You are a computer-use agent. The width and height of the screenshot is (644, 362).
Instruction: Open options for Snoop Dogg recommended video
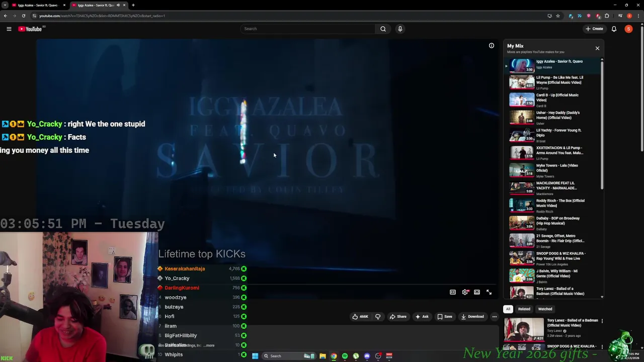tap(602, 346)
